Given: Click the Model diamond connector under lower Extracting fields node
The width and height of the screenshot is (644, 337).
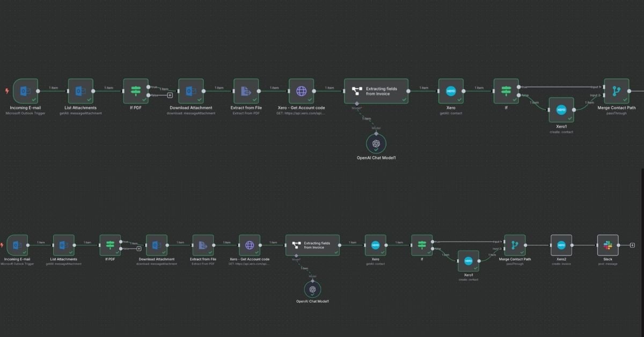Looking at the screenshot, I should 296,255.
